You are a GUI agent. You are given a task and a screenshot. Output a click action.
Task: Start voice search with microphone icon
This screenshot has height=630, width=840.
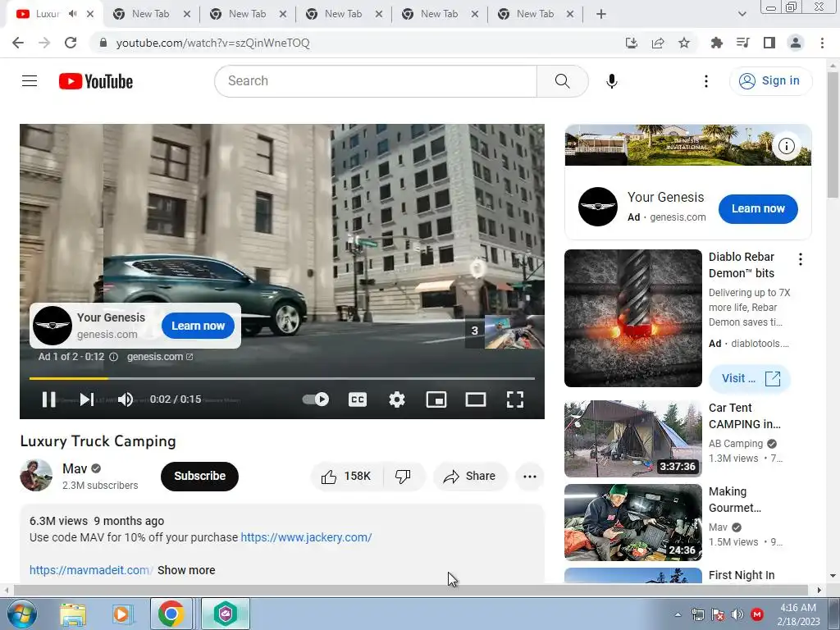[611, 81]
